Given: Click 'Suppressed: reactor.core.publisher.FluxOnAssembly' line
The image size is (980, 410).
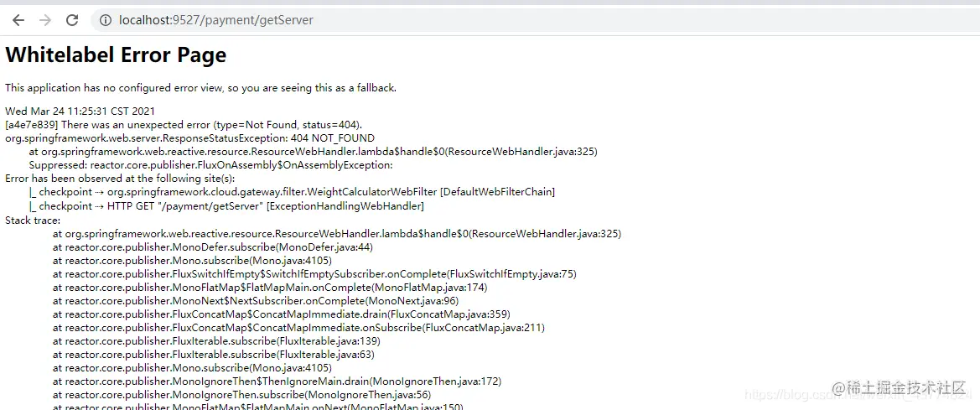Looking at the screenshot, I should click(210, 165).
